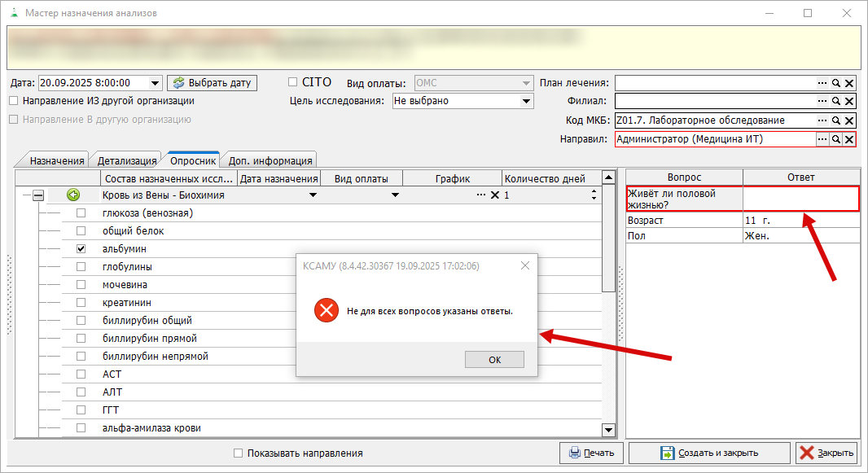Open Дата назначения dropdown in Кровь из Вены row
Image resolution: width=868 pixels, height=473 pixels.
[x=313, y=195]
